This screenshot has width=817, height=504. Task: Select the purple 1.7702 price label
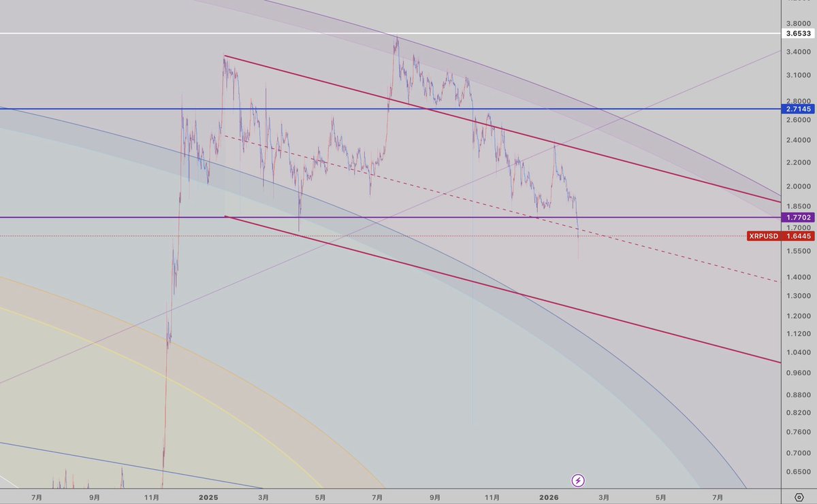tap(797, 218)
